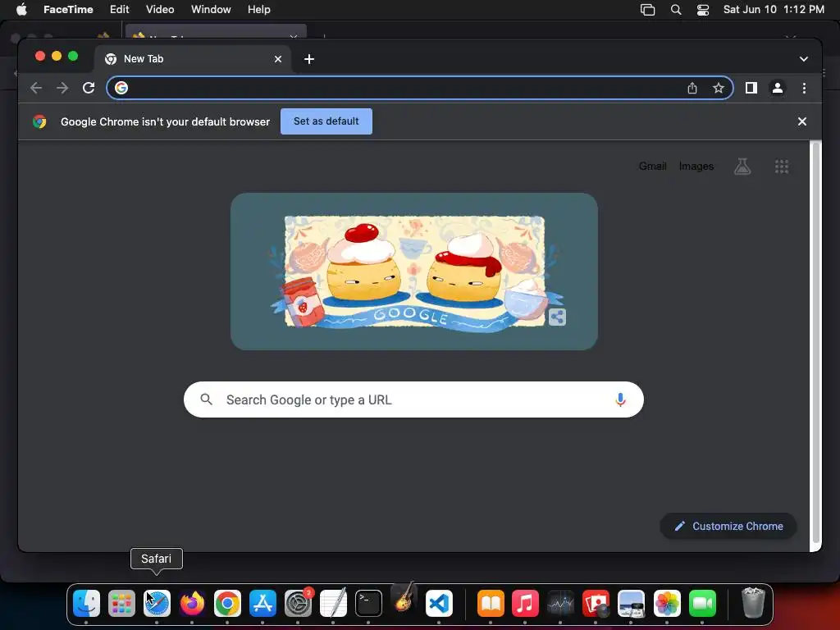
Task: Open the Window menu
Action: (x=211, y=10)
